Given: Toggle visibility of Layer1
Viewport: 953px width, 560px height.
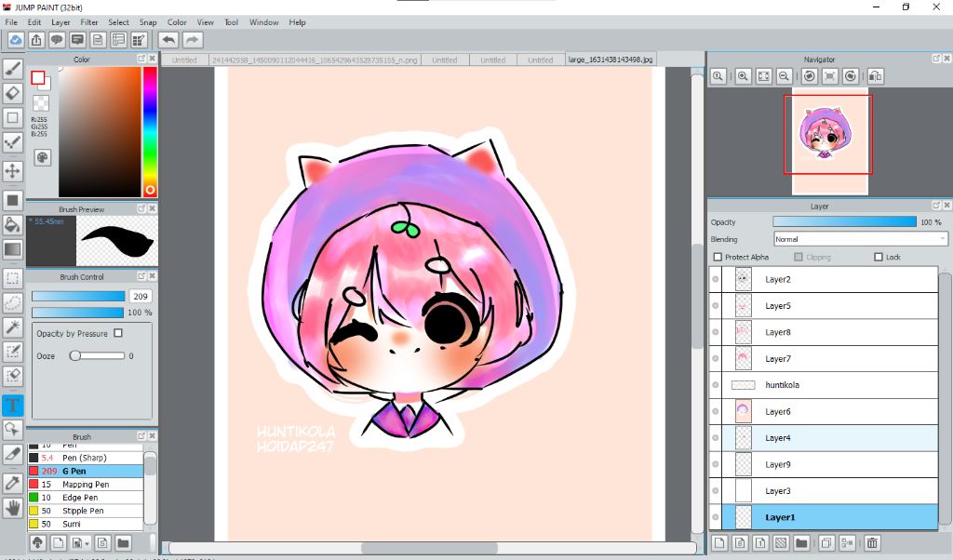Looking at the screenshot, I should (716, 517).
